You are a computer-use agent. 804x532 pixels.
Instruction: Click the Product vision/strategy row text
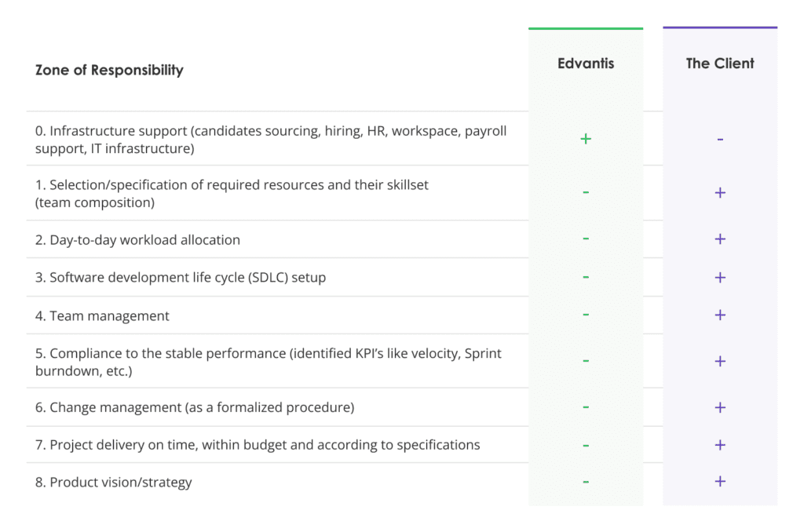point(113,483)
